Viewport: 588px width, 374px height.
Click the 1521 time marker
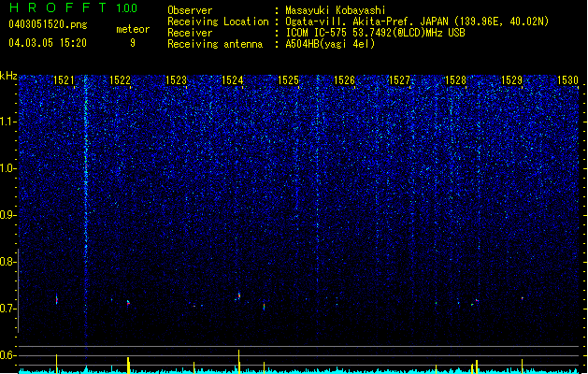click(64, 79)
